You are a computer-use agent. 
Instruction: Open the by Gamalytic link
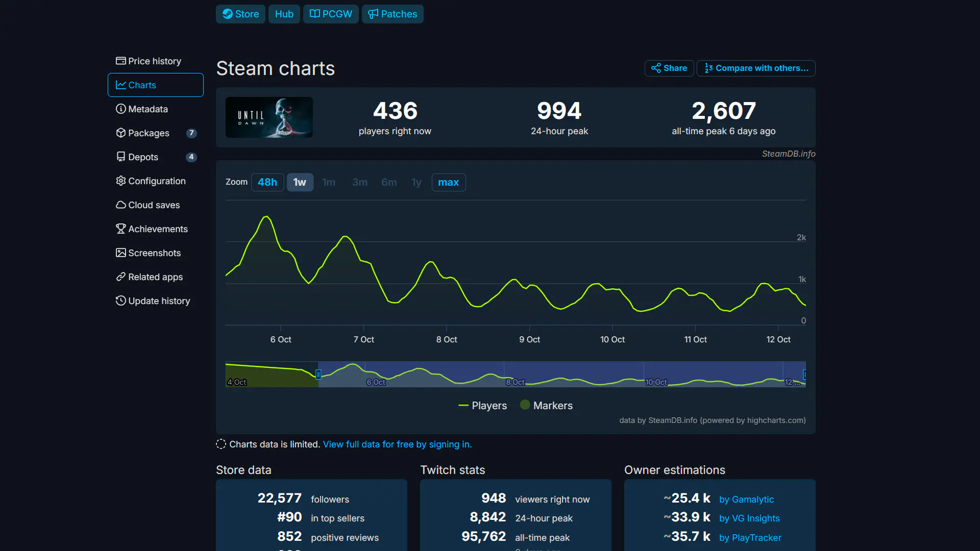tap(746, 499)
